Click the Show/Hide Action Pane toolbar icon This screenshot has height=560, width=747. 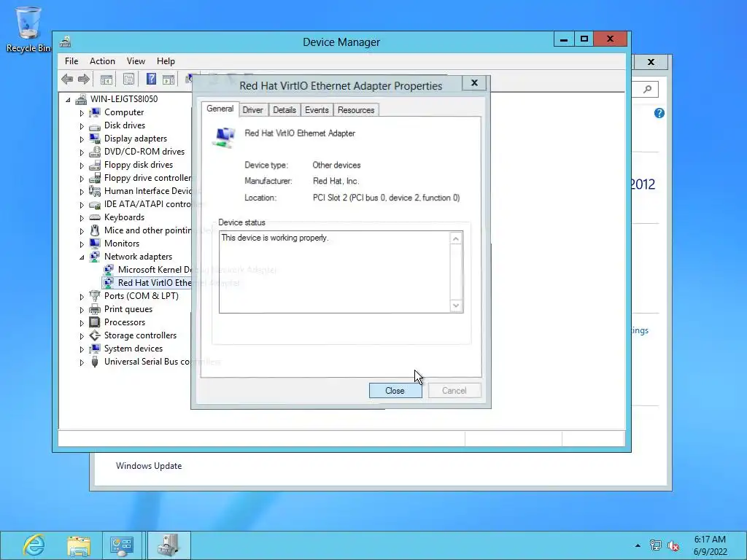[169, 79]
